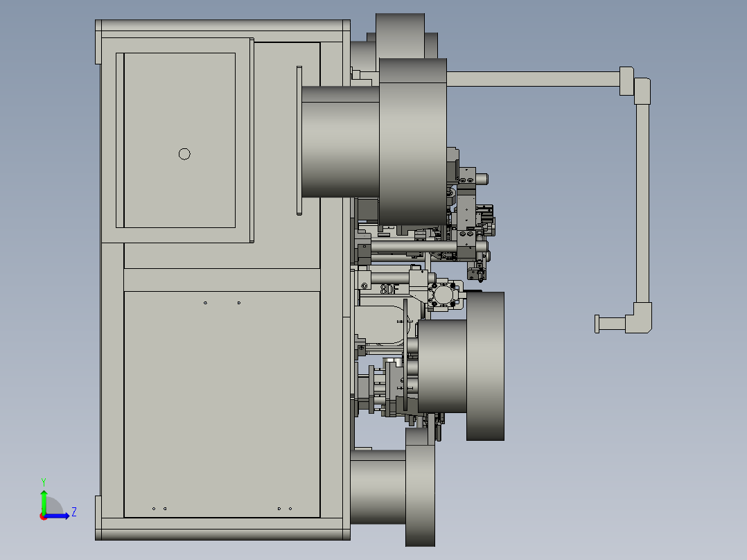Select the upper-right pipe elbow fitting

(x=642, y=91)
